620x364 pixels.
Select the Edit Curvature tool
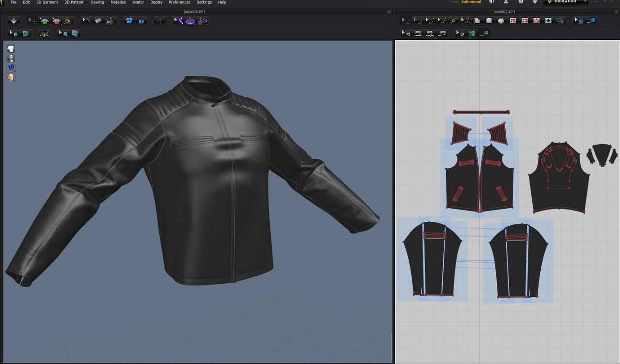[x=429, y=21]
